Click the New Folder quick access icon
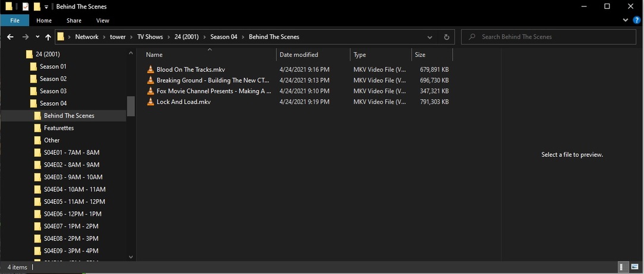The image size is (644, 274). tap(37, 7)
